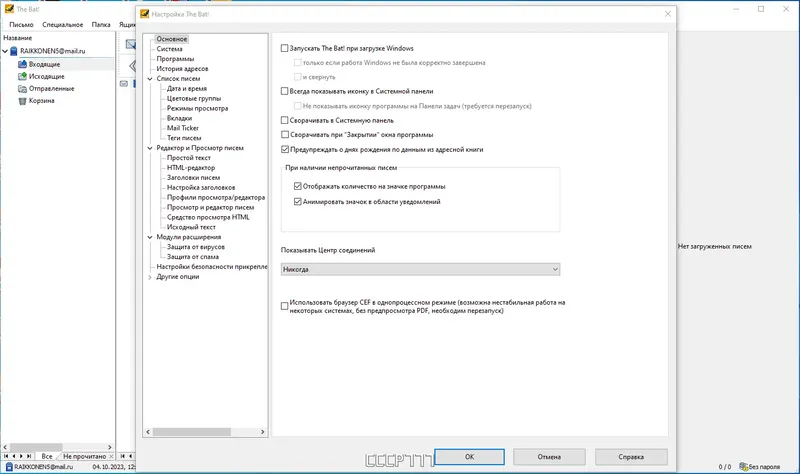This screenshot has height=474, width=800.
Task: Confirm settings with the OK button
Action: click(x=469, y=457)
